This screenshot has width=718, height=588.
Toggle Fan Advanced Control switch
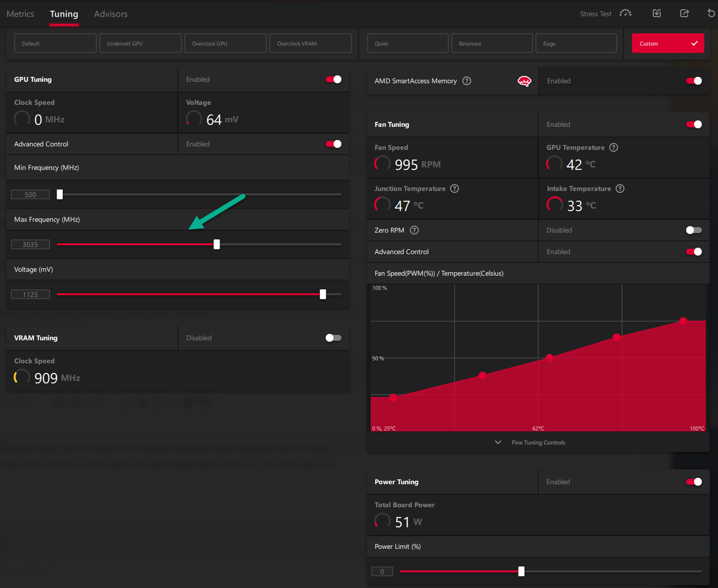[694, 252]
